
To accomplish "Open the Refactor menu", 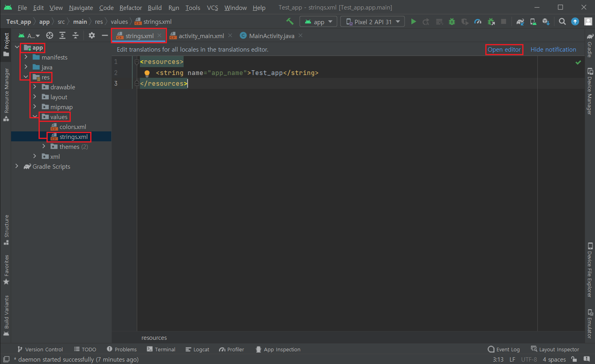I will [x=131, y=8].
